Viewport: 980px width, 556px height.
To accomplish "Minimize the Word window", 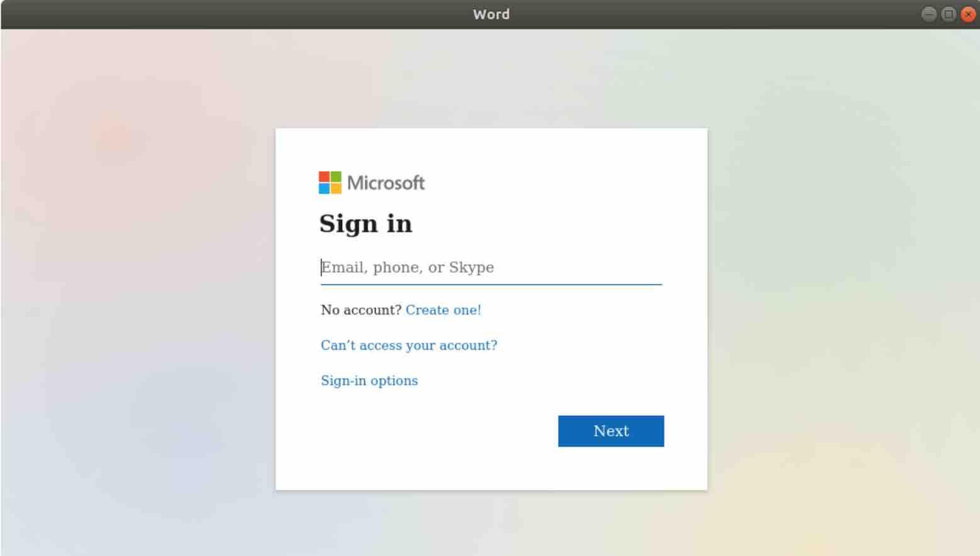I will click(x=929, y=14).
